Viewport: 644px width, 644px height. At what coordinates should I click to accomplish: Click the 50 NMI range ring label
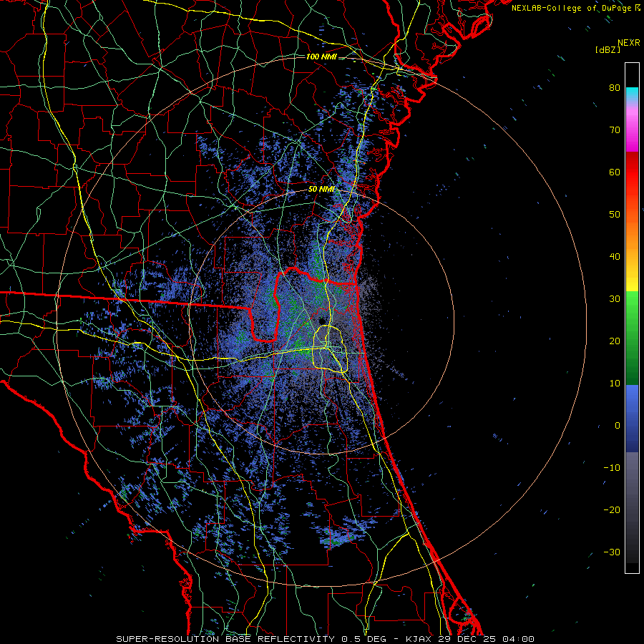tap(321, 190)
